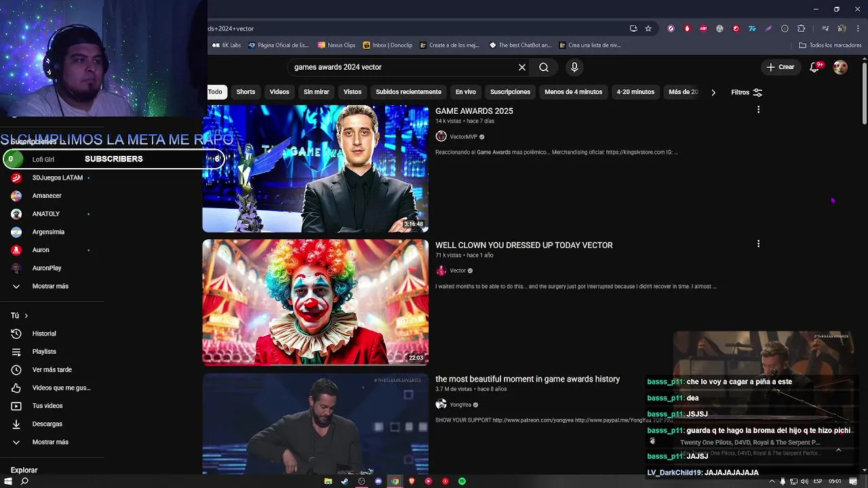868x488 pixels.
Task: Select the Sin mirar filter chip
Action: [x=316, y=91]
